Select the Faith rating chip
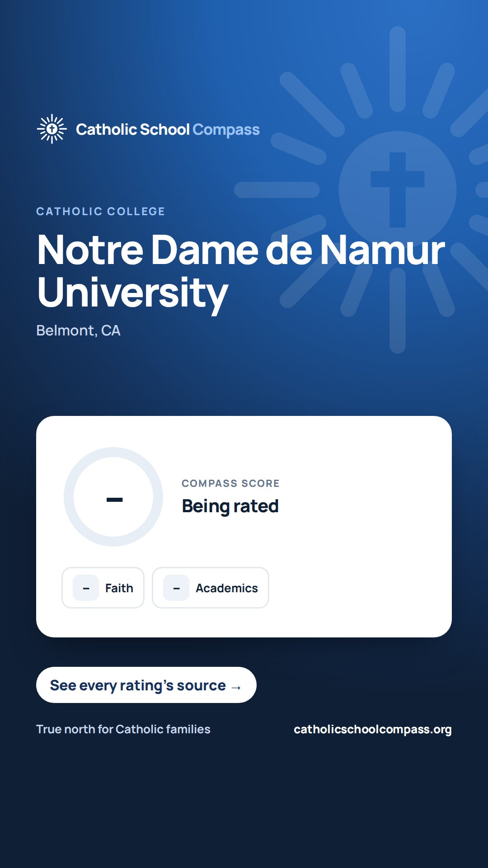Viewport: 488px width, 868px height. (103, 588)
